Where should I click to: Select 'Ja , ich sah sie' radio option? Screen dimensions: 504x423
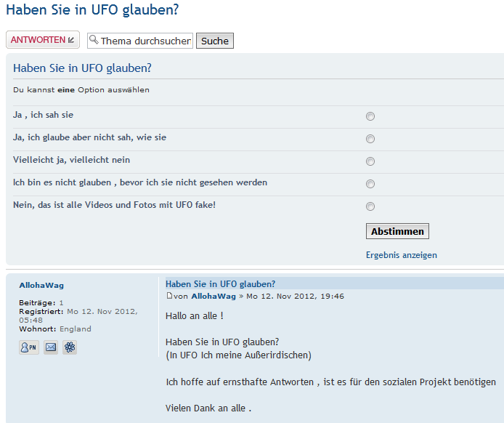pyautogui.click(x=370, y=116)
